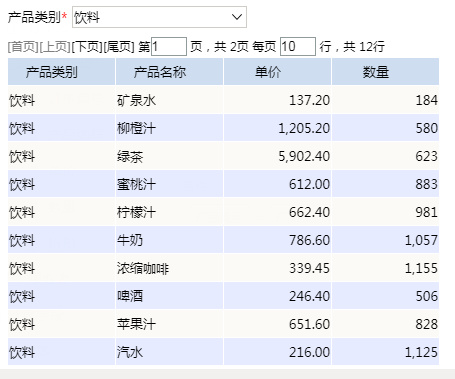Select the 啤酒 quantity cell 506
Image resolution: width=455 pixels, height=379 pixels.
385,296
